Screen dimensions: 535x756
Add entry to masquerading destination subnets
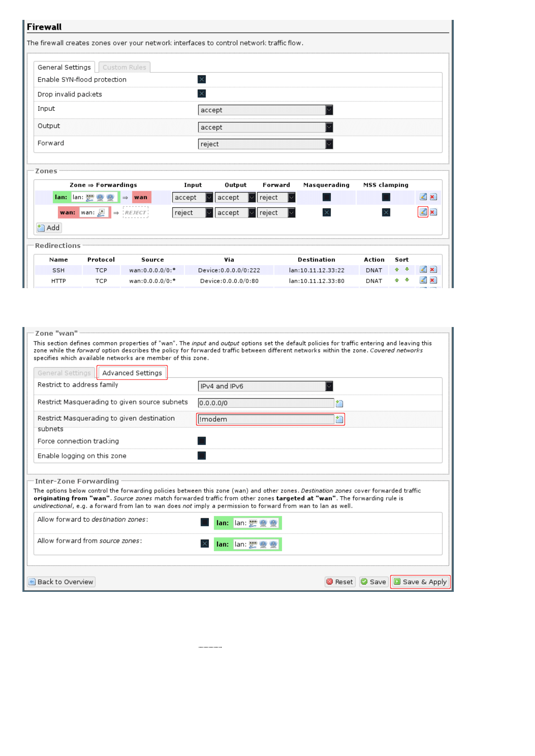point(339,419)
